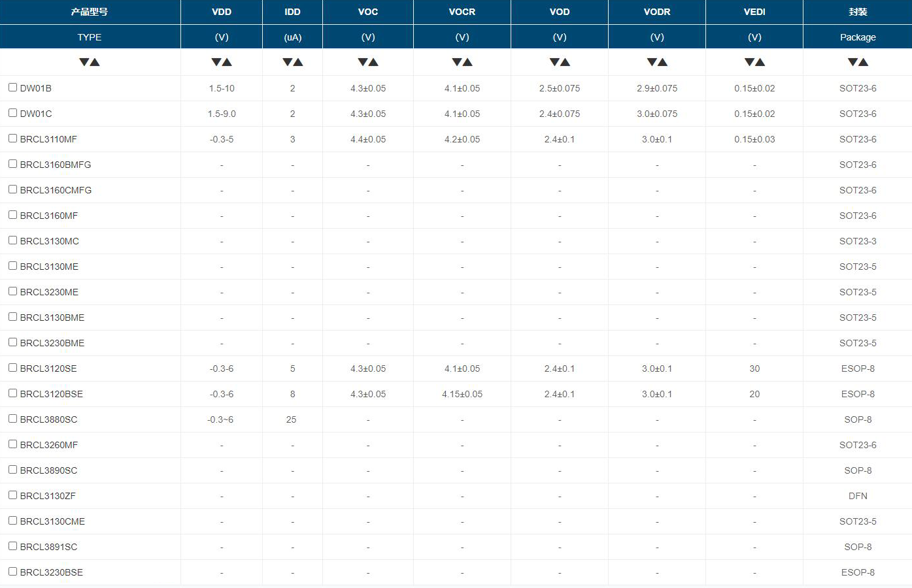The image size is (912, 588).
Task: Tick the DW01C checkbox
Action: pyautogui.click(x=12, y=112)
